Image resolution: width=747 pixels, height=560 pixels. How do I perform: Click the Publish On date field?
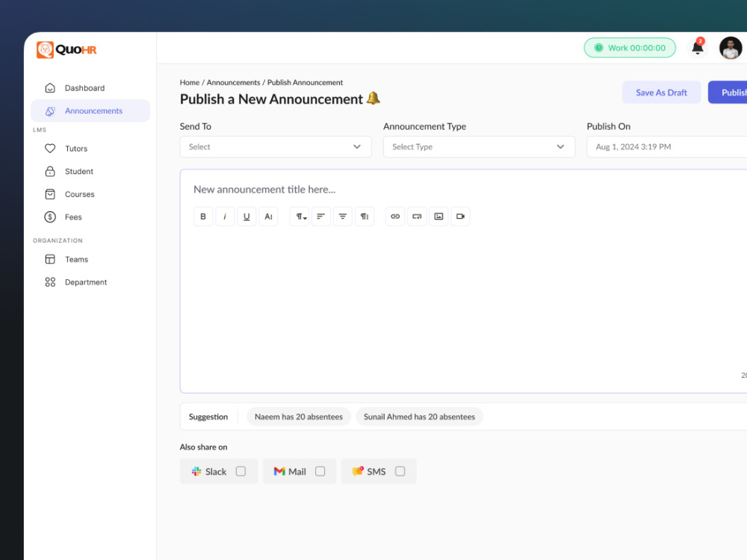(x=666, y=146)
